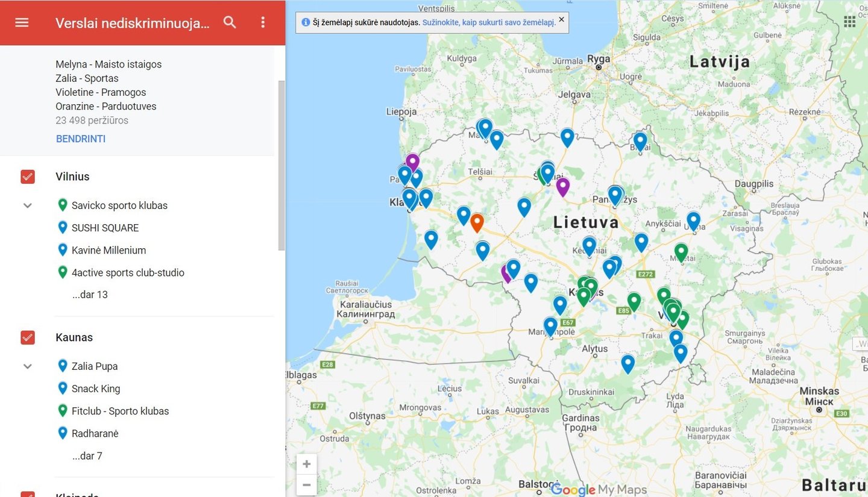Click the blue pin near Kėdainiai
868x497 pixels.
pyautogui.click(x=589, y=245)
